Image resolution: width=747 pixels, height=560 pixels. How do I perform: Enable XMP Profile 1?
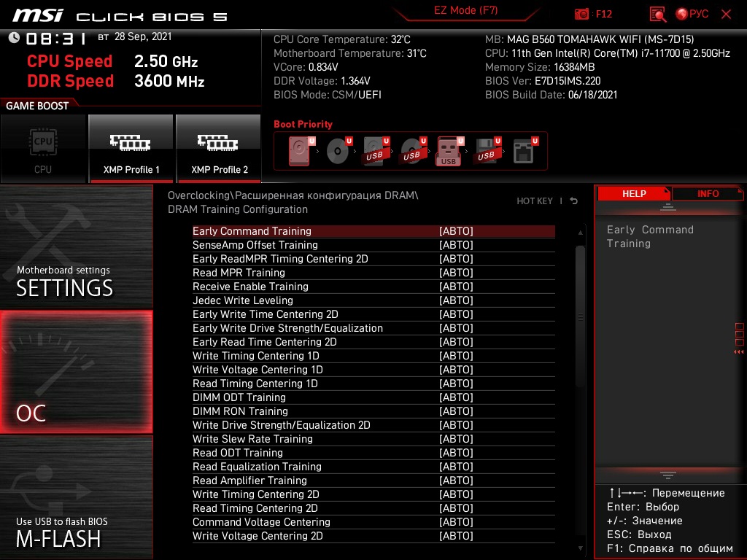131,149
